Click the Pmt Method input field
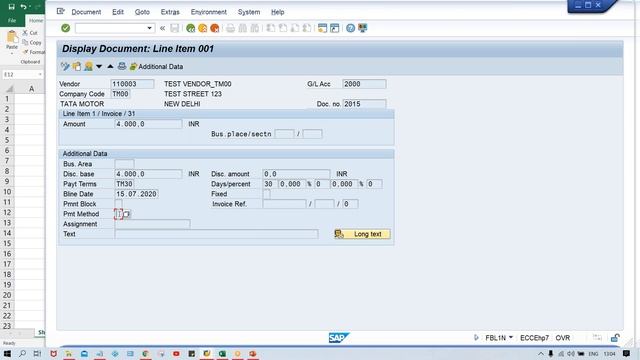The height and width of the screenshot is (360, 640). [118, 214]
